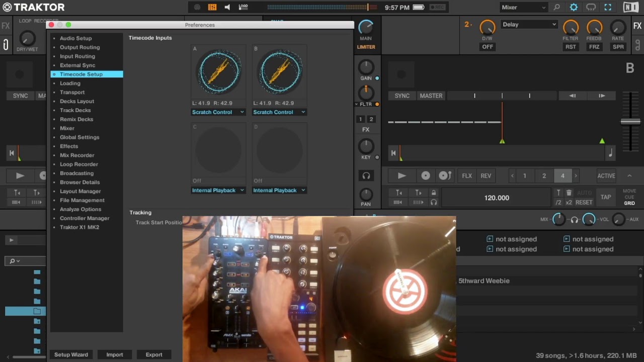Toggle the FRZ freeze button
Screen dimensions: 644x362
594,47
